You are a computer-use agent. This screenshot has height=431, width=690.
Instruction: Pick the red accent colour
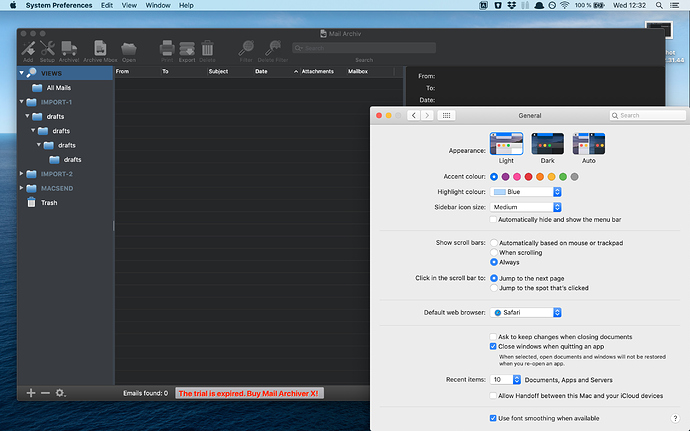coord(529,177)
